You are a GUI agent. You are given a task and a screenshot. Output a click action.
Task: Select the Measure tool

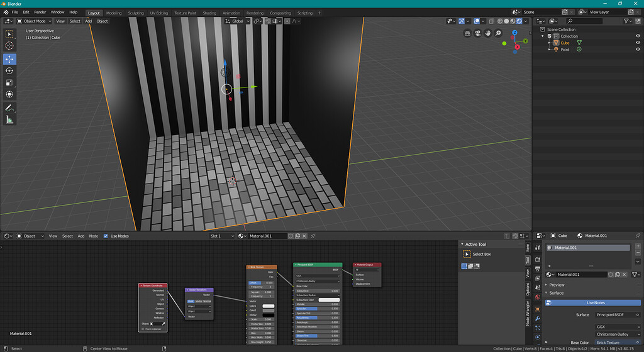(9, 120)
